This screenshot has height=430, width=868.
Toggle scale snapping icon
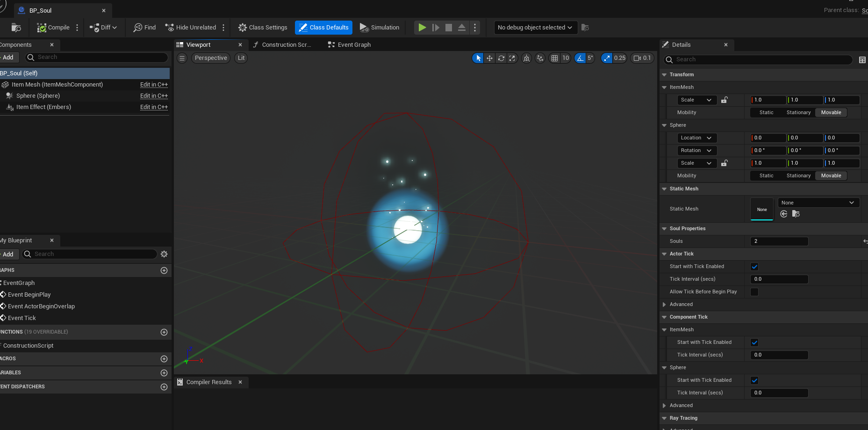coord(607,58)
